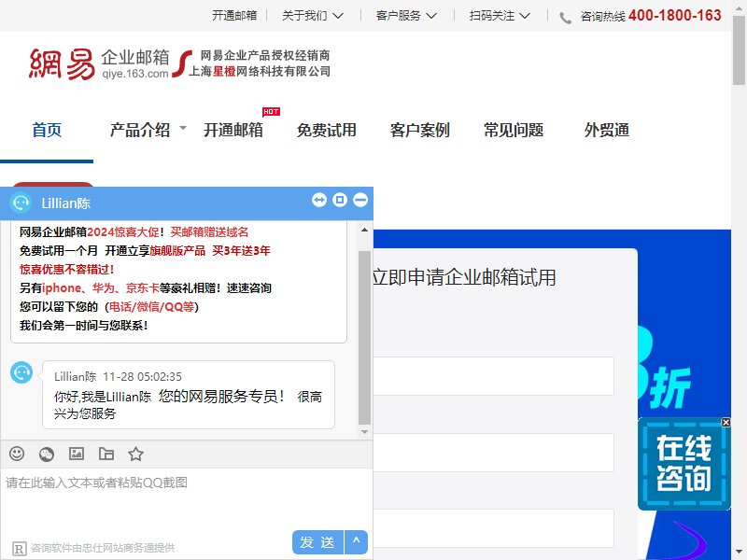Viewport: 747px width, 560px height.
Task: Click the NetEase 网易 logo
Action: (62, 63)
